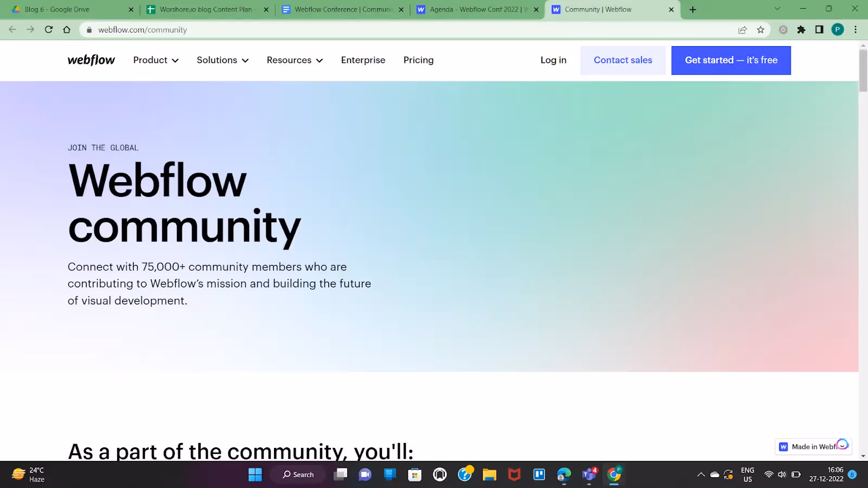Close the Agenda - Webflow Conf tab

click(x=536, y=10)
